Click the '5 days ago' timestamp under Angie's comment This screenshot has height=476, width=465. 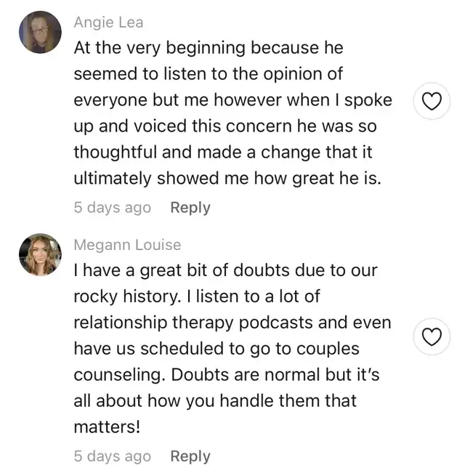113,208
